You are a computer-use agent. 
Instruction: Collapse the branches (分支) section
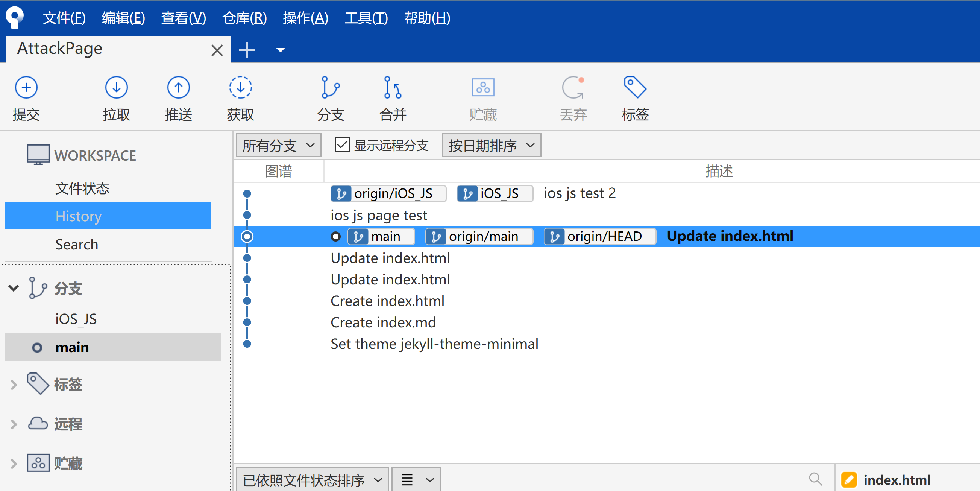click(14, 288)
